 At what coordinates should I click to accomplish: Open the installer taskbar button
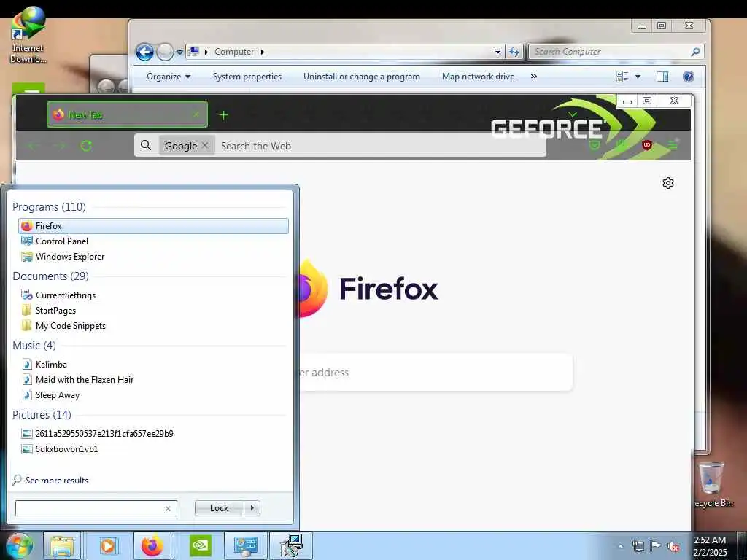point(291,545)
